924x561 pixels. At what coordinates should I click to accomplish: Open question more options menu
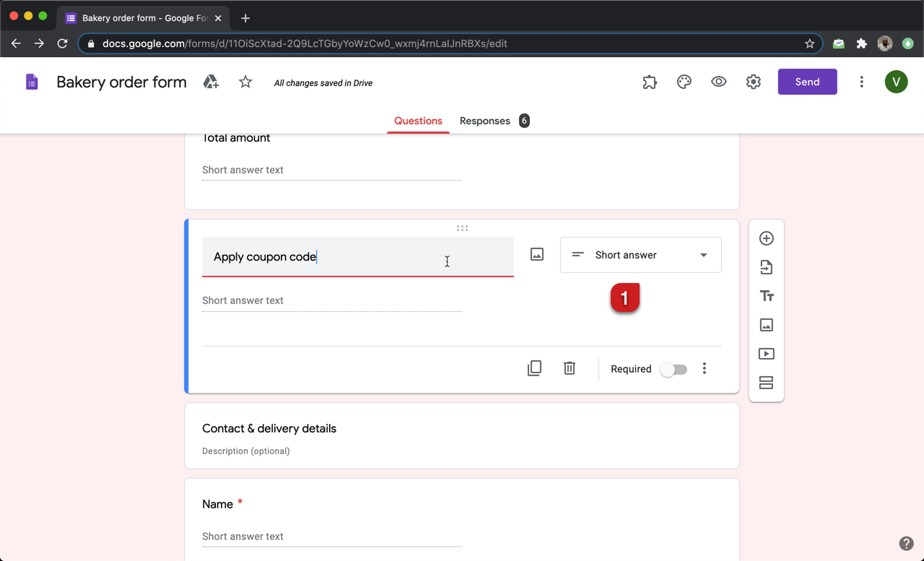coord(705,369)
